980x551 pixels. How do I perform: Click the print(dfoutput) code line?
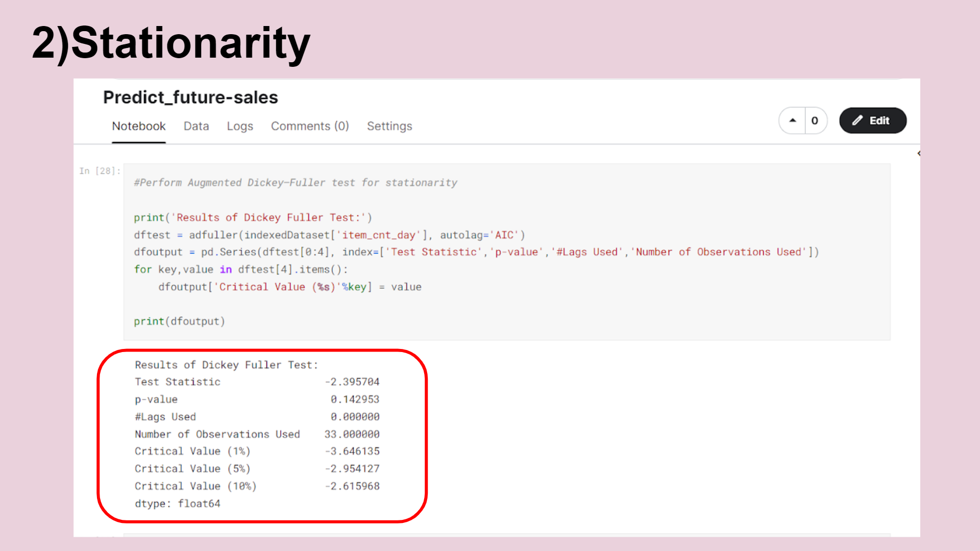click(179, 321)
